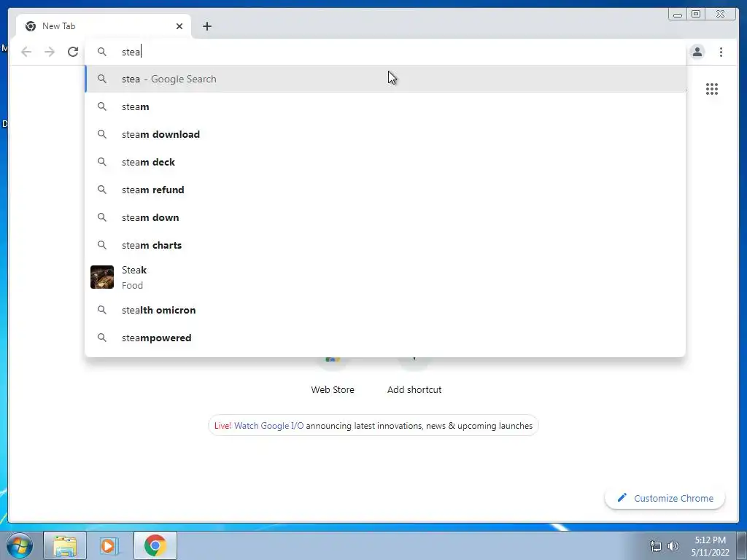Choose 'stea - Google Search' suggestion
The image size is (747, 560).
385,79
